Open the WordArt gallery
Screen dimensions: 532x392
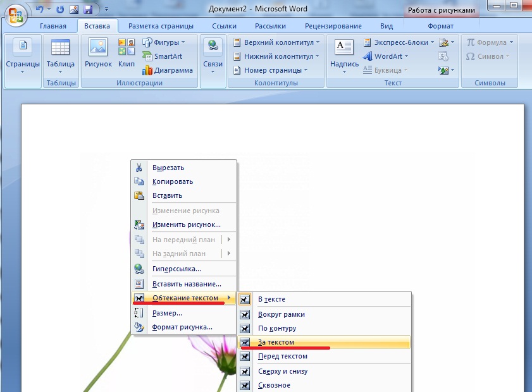[385, 56]
